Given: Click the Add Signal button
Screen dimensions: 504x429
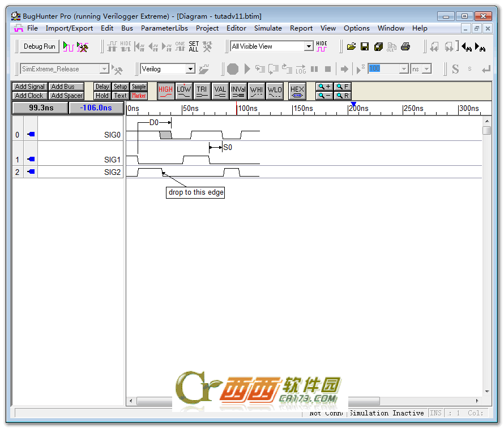Looking at the screenshot, I should [30, 87].
